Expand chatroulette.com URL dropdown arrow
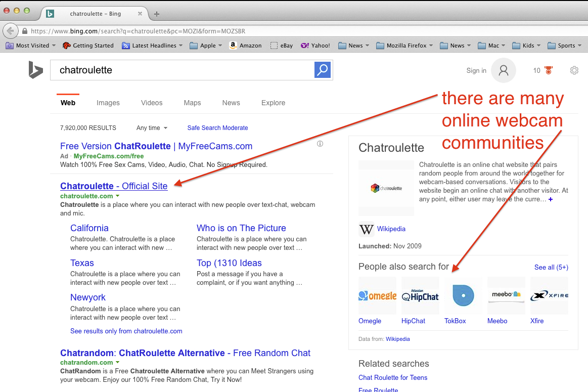This screenshot has width=588, height=392. pyautogui.click(x=118, y=196)
